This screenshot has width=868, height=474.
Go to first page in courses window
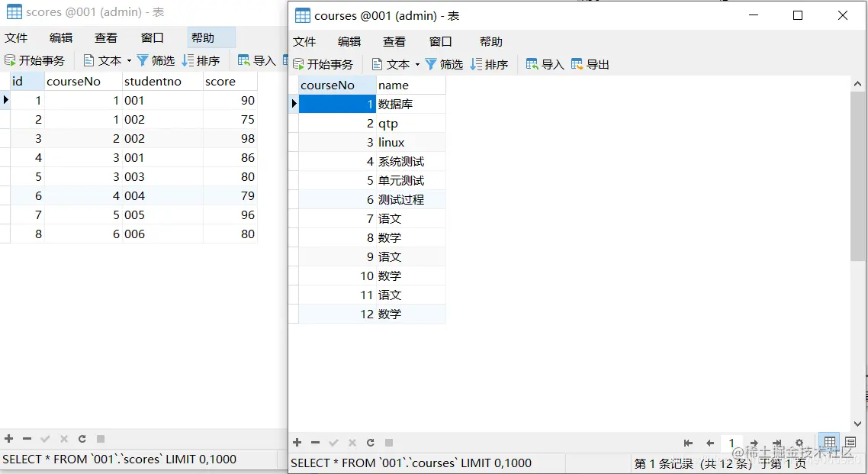click(x=688, y=443)
